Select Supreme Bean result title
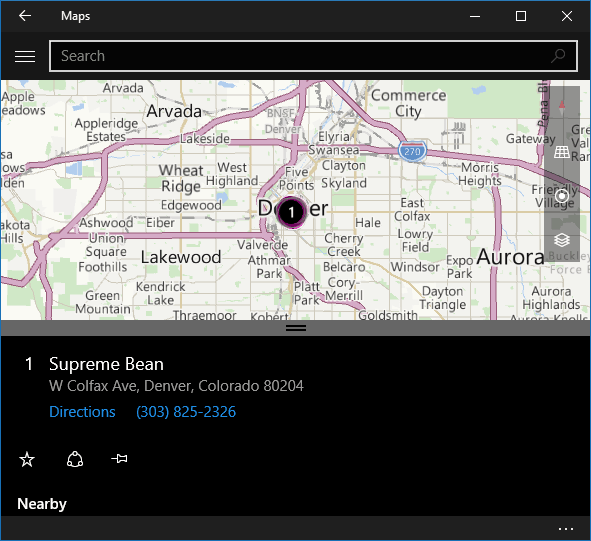 click(x=106, y=364)
